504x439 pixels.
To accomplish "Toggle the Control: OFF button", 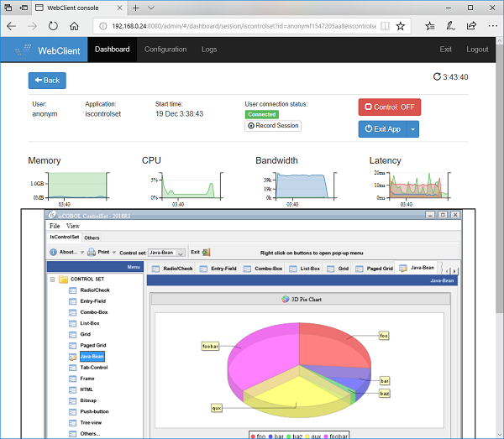I will pos(389,107).
